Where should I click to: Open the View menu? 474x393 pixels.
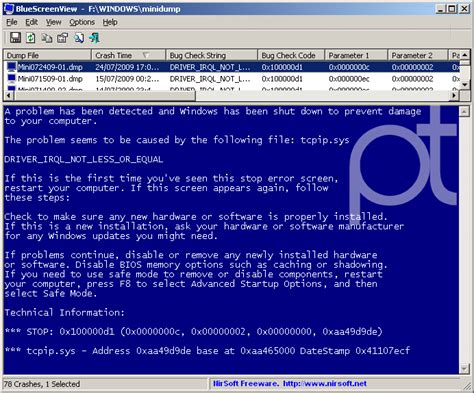click(53, 22)
